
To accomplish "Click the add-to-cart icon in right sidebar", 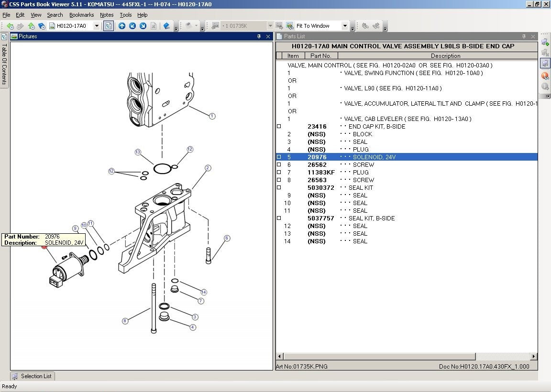I will (x=545, y=42).
